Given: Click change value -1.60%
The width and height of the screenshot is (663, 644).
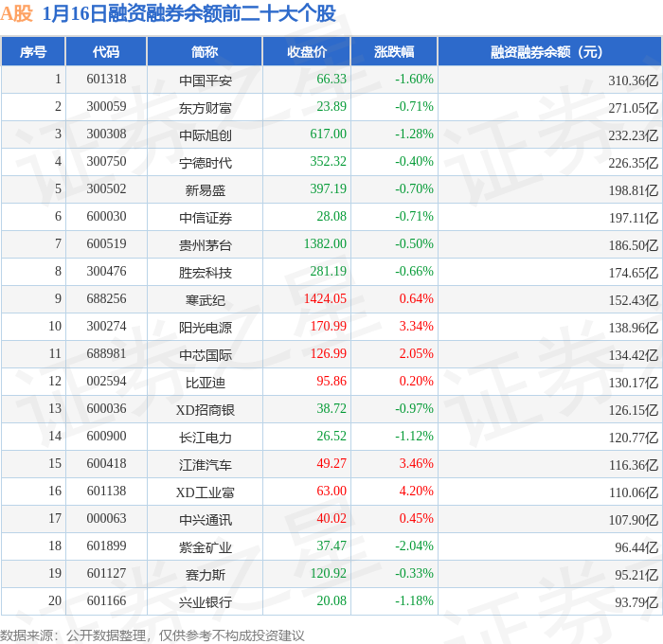Looking at the screenshot, I should click(414, 79).
